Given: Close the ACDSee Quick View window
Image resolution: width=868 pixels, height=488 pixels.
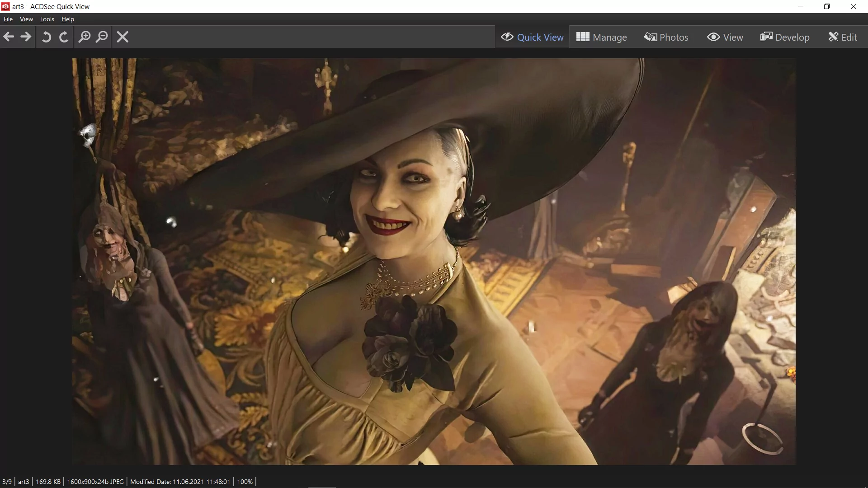Looking at the screenshot, I should click(854, 6).
